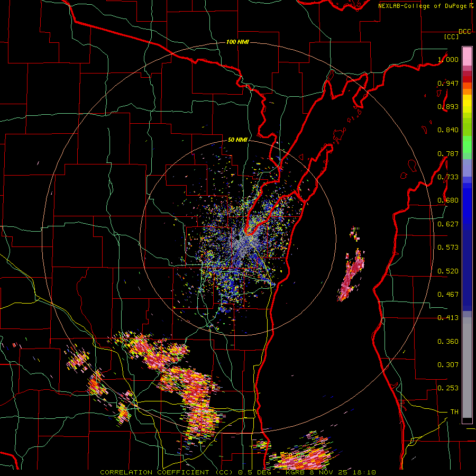Click the 100 NMI range ring label
The width and height of the screenshot is (476, 476).
click(x=237, y=42)
